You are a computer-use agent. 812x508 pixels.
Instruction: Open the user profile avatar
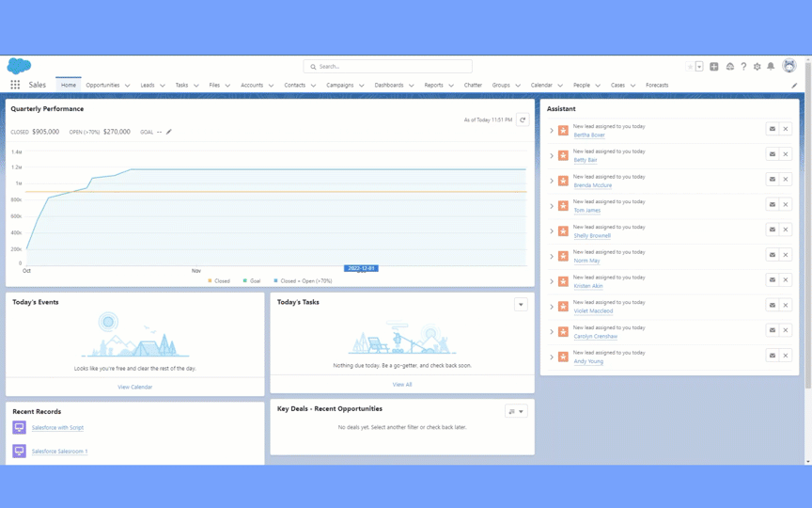789,66
